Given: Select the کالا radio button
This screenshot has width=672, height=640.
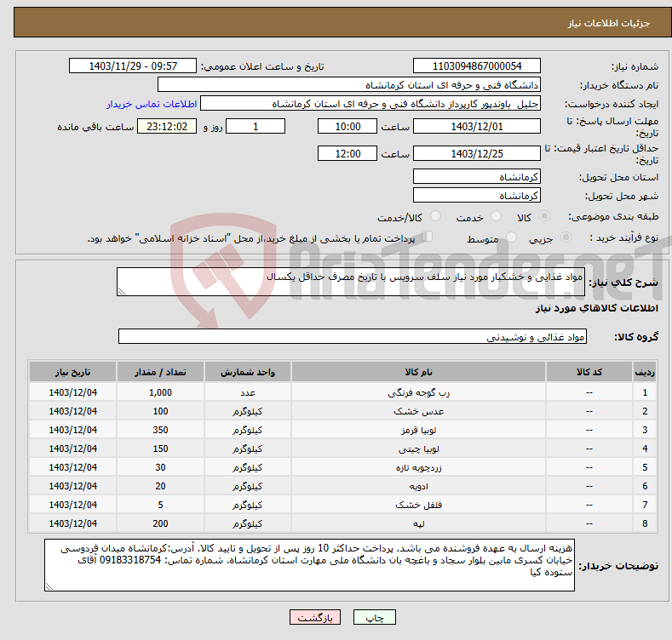Looking at the screenshot, I should coord(544,216).
